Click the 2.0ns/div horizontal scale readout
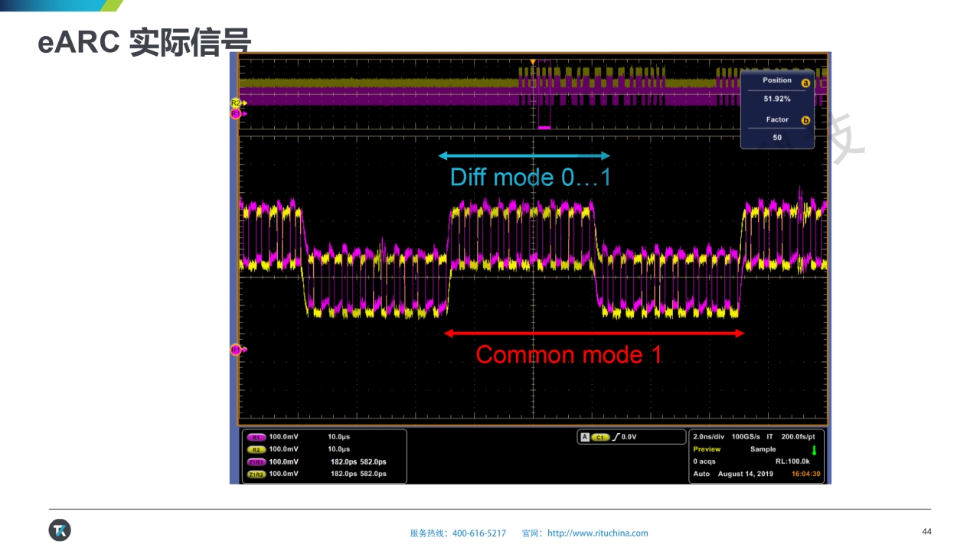Screen dimensions: 980x551 point(710,436)
